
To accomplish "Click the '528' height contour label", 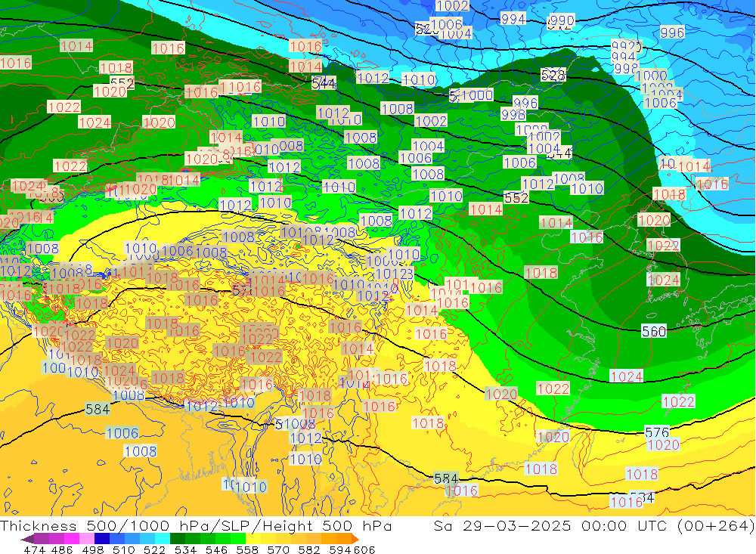I will click(553, 76).
